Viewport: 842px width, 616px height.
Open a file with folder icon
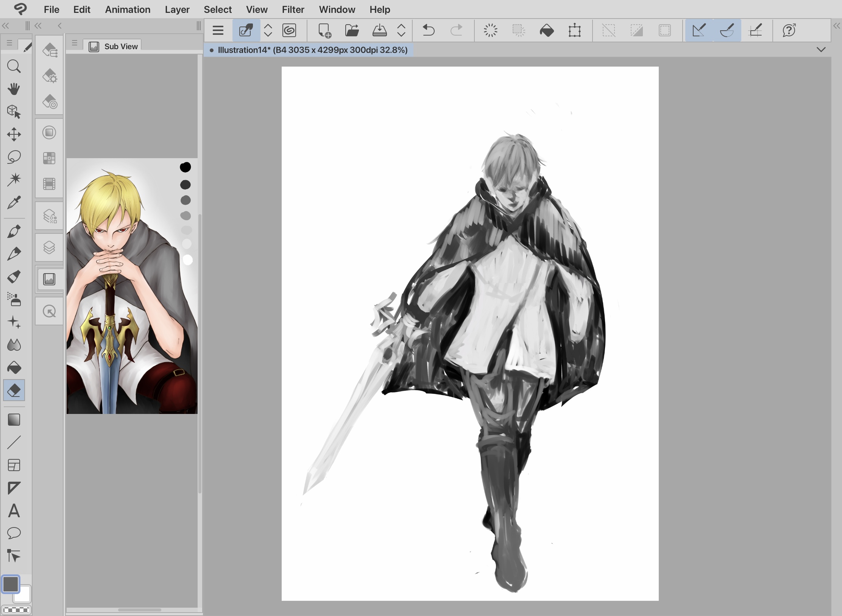[x=352, y=30]
